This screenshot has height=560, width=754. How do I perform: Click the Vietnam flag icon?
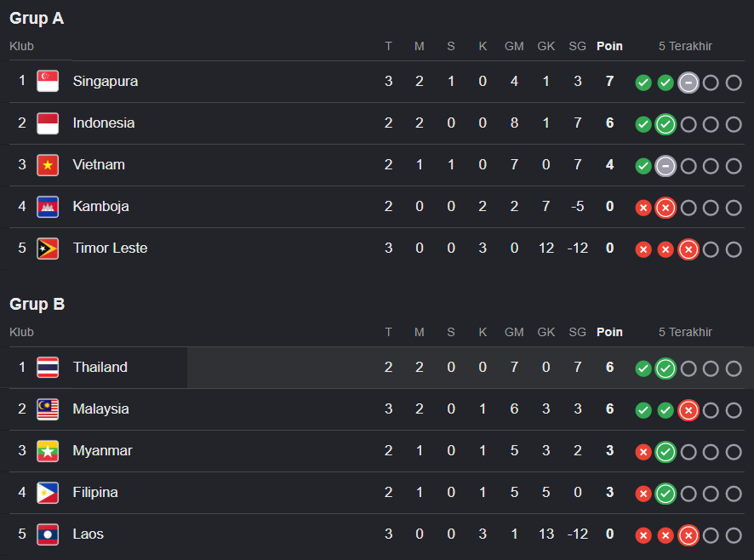pyautogui.click(x=48, y=165)
